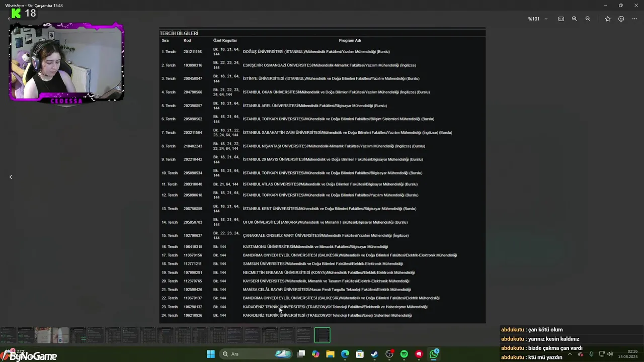The width and height of the screenshot is (644, 362).
Task: Click NECMETTİN ERBAKAN ÜNİVERSİTESİ row
Action: tap(329, 273)
